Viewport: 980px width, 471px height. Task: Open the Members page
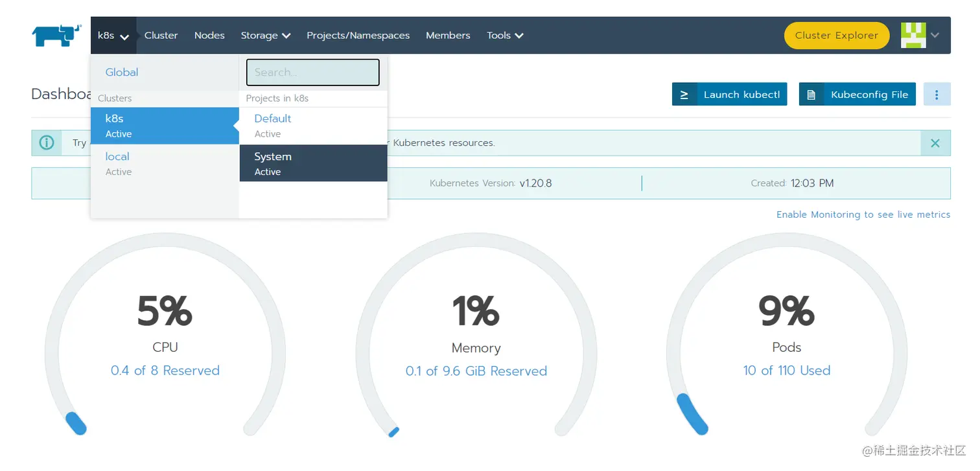(x=448, y=36)
